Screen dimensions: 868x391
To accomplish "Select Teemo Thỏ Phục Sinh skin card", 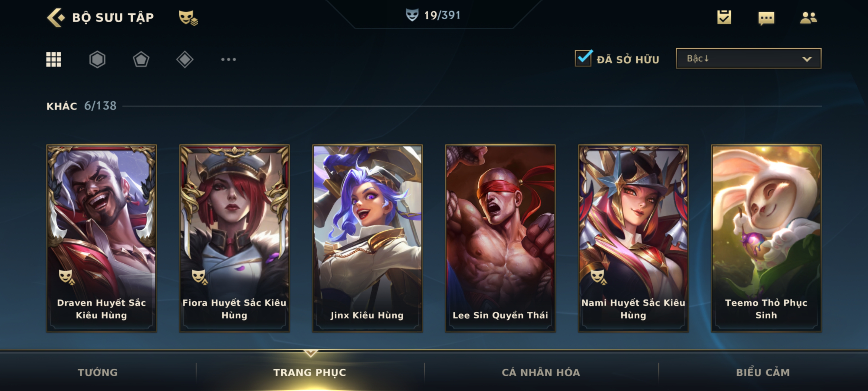I will tap(766, 238).
